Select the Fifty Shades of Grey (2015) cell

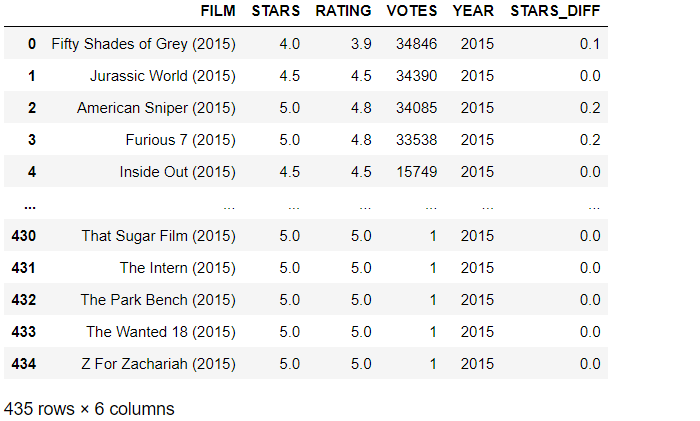click(143, 44)
